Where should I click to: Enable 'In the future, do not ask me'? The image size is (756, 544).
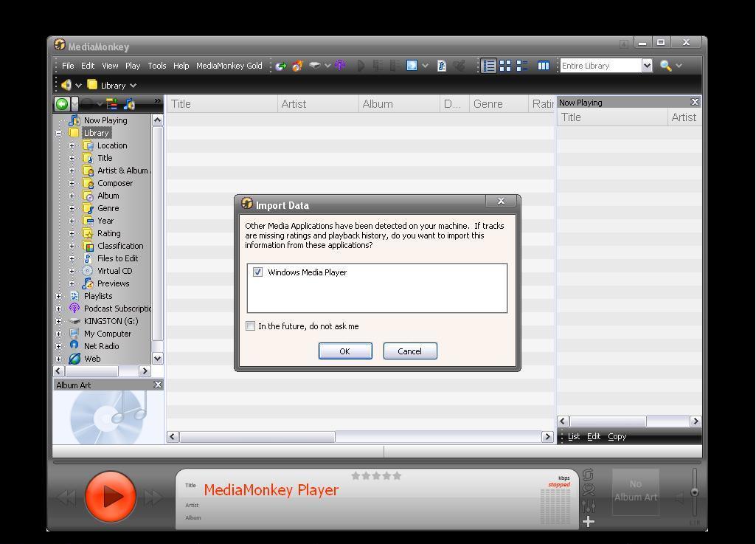pyautogui.click(x=250, y=326)
